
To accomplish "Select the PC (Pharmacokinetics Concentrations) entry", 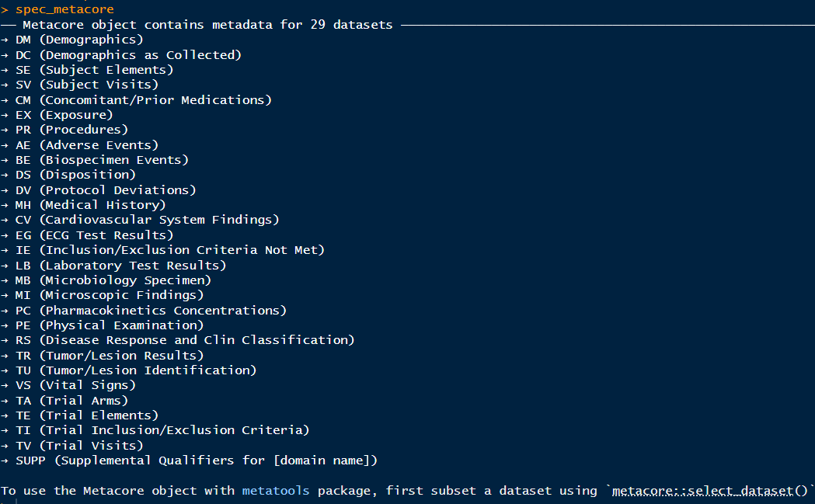I will [x=151, y=310].
